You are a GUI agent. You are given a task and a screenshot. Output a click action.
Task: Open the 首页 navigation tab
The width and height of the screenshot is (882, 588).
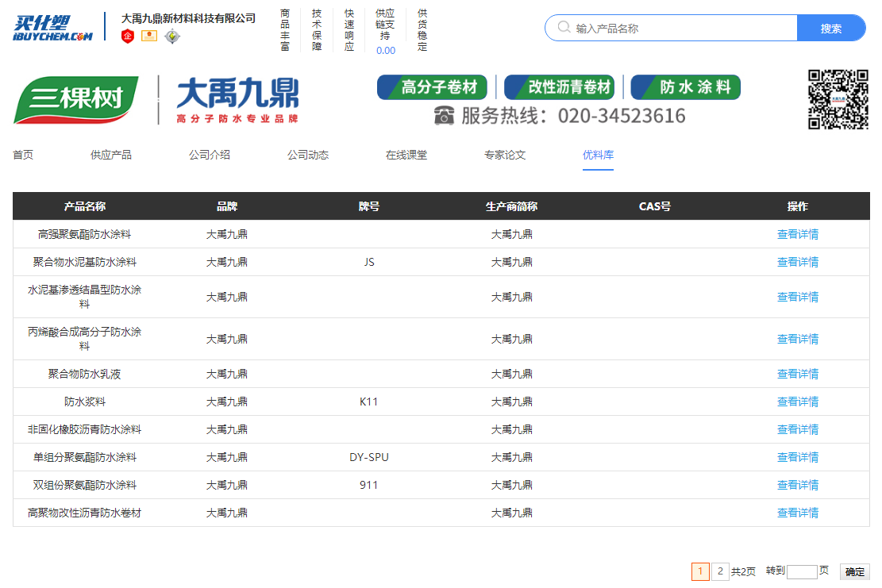point(23,155)
